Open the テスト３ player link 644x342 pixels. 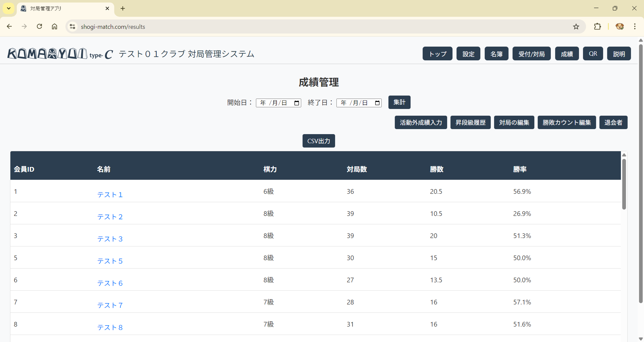[110, 239]
